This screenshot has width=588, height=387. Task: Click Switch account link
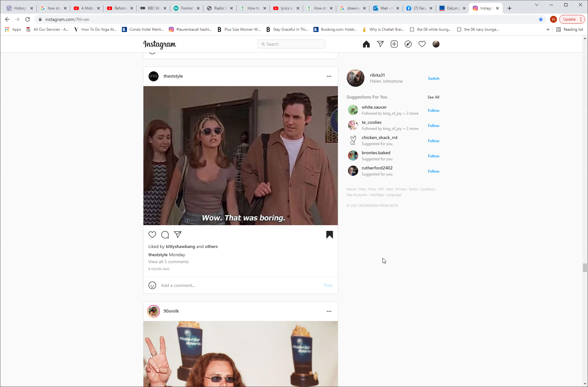point(433,79)
